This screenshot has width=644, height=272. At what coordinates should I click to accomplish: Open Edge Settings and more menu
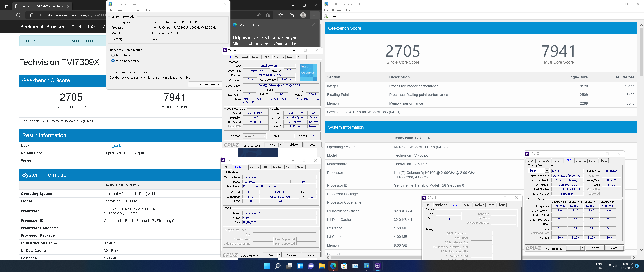(314, 15)
